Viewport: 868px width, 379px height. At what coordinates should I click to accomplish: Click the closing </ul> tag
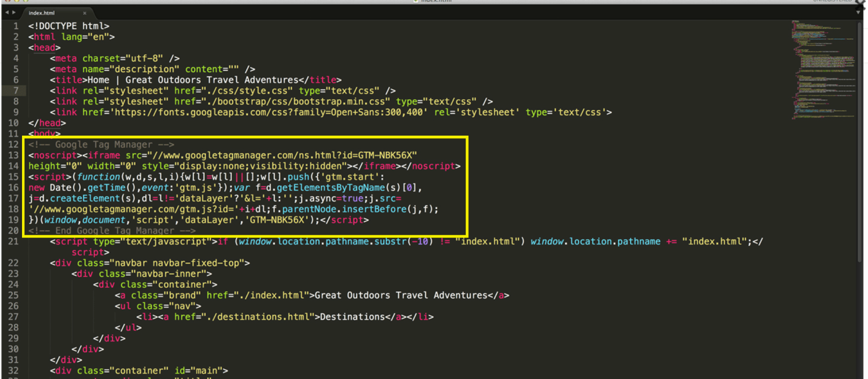click(128, 328)
